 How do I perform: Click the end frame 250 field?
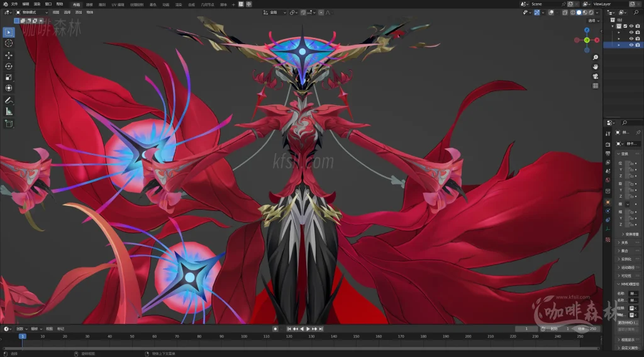click(587, 329)
